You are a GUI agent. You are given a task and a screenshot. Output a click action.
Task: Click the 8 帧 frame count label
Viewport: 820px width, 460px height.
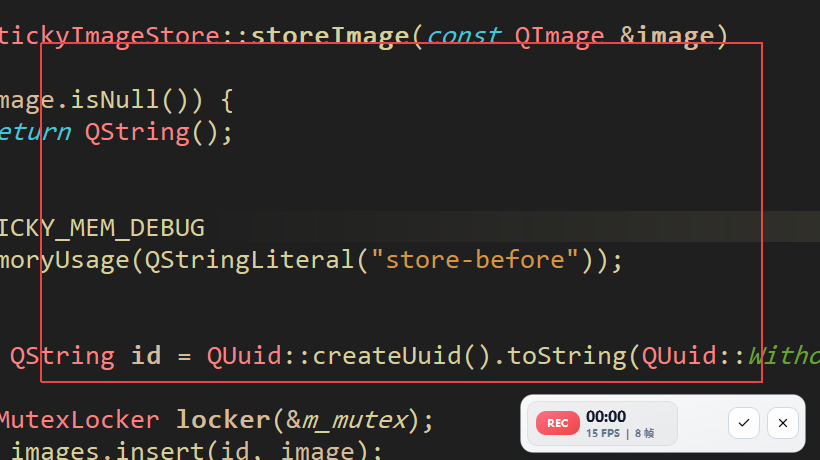[644, 433]
